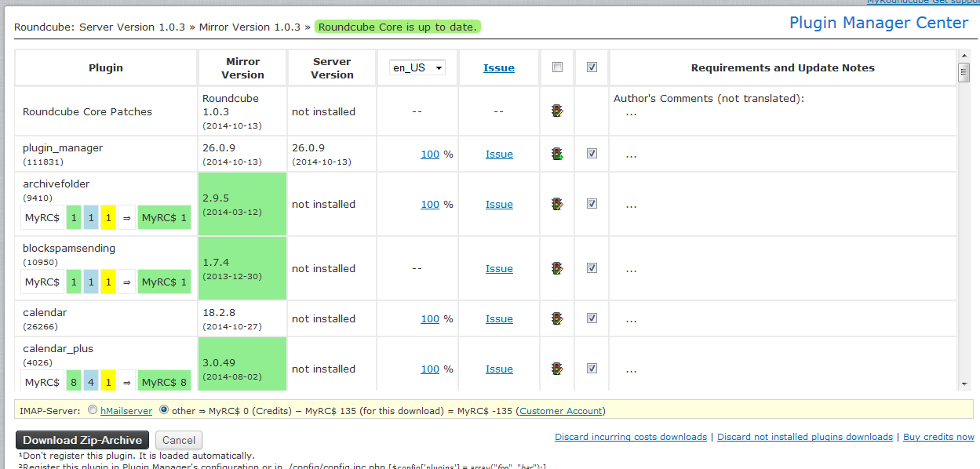This screenshot has height=469, width=980.
Task: Click the green '2.9.5' mirror version cell
Action: pyautogui.click(x=242, y=204)
